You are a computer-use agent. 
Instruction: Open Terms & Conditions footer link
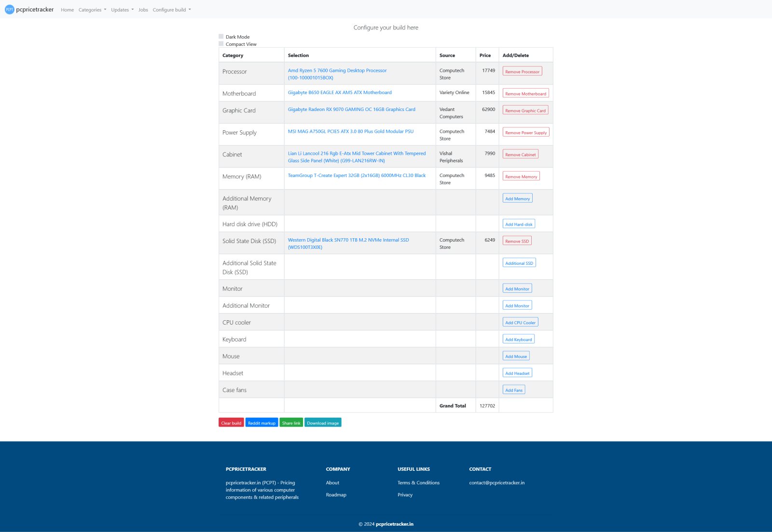coord(418,483)
